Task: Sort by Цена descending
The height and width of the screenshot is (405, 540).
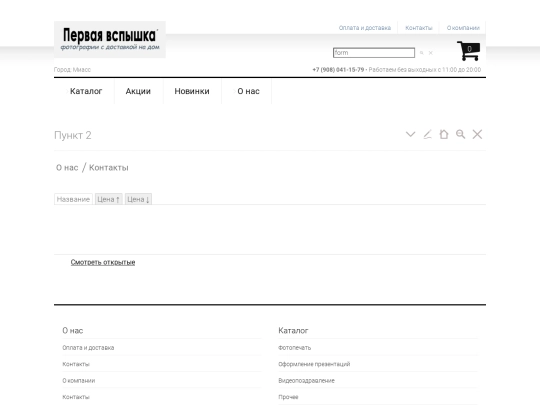Action: tap(138, 199)
